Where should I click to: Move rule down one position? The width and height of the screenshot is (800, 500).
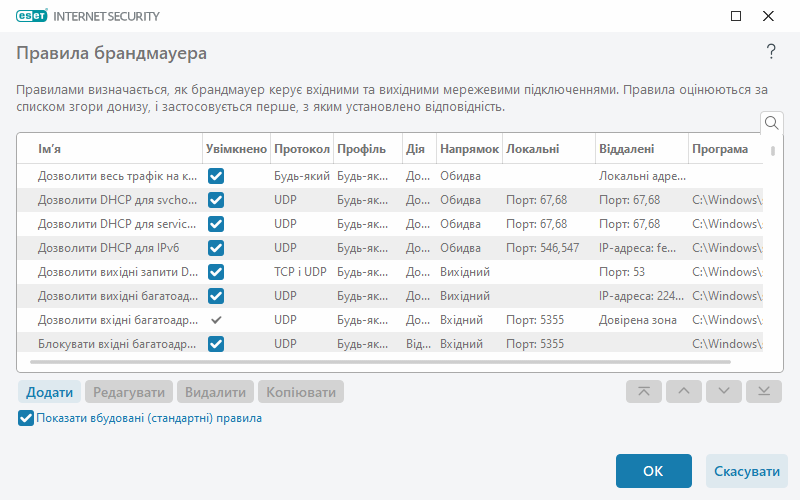click(723, 392)
